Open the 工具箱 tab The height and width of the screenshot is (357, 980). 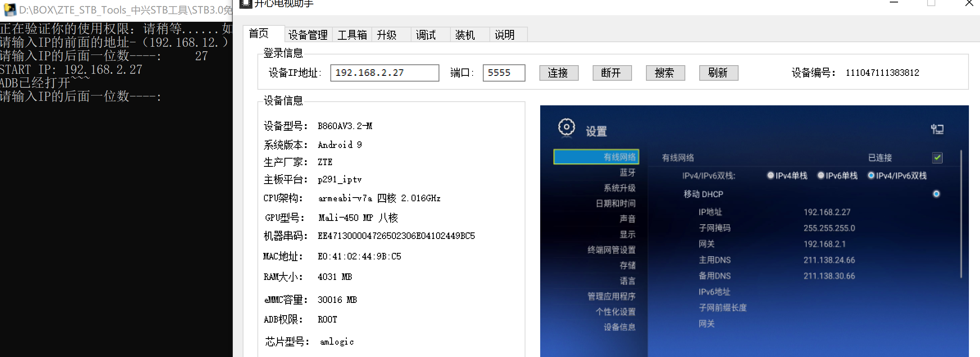[352, 35]
